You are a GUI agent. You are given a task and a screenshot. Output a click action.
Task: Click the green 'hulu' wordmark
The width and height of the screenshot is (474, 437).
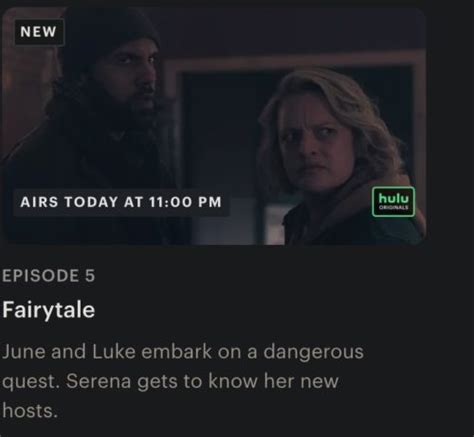tap(394, 198)
